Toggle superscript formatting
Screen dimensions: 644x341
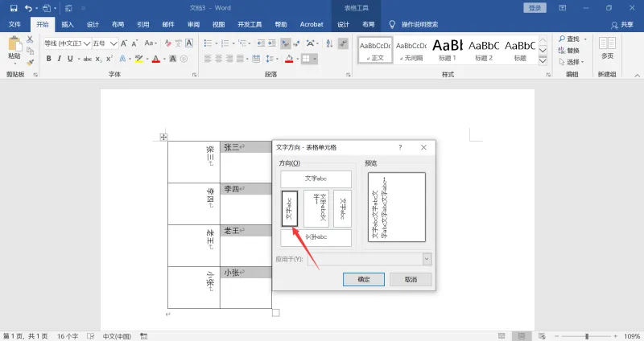click(x=109, y=59)
